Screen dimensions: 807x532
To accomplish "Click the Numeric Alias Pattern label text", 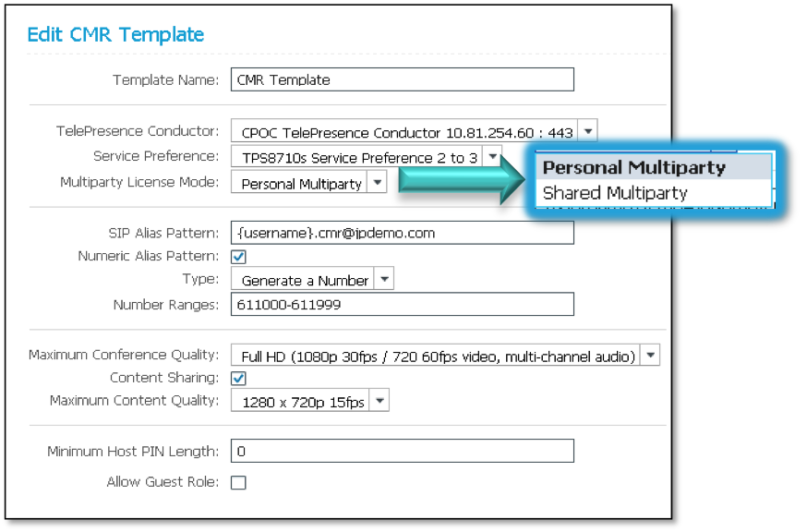I will coord(149,256).
